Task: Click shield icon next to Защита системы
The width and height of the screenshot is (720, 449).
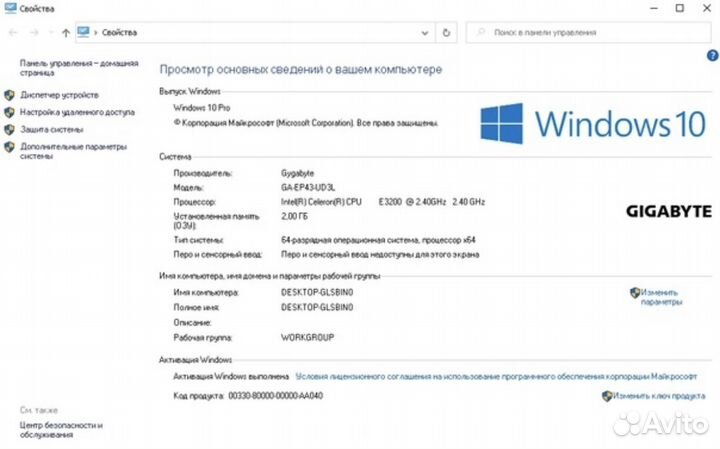Action: [9, 129]
